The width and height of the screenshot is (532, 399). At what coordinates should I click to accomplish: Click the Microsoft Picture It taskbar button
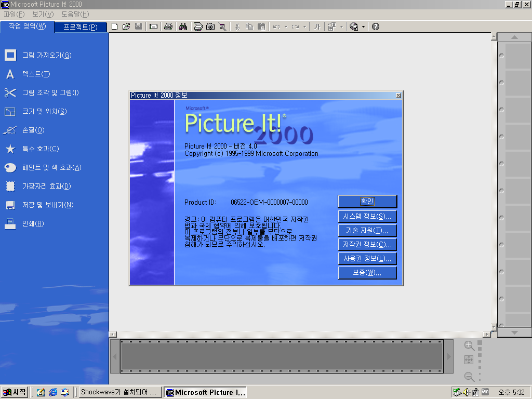pyautogui.click(x=205, y=393)
